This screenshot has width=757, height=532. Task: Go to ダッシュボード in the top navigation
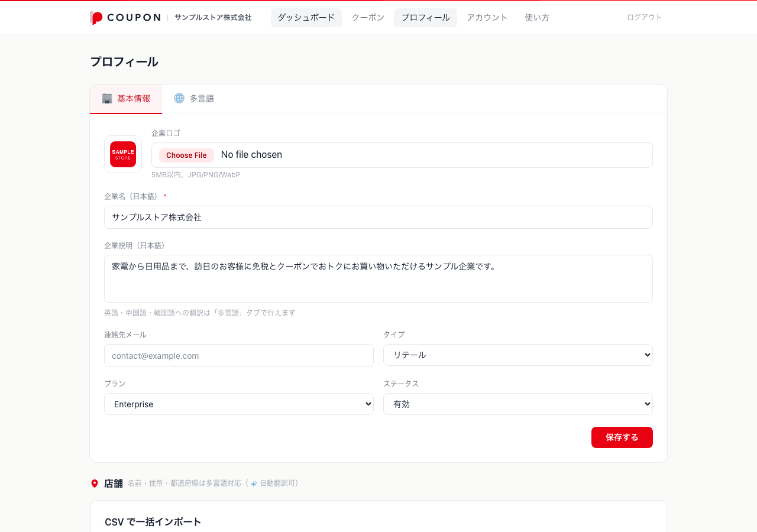pyautogui.click(x=306, y=18)
